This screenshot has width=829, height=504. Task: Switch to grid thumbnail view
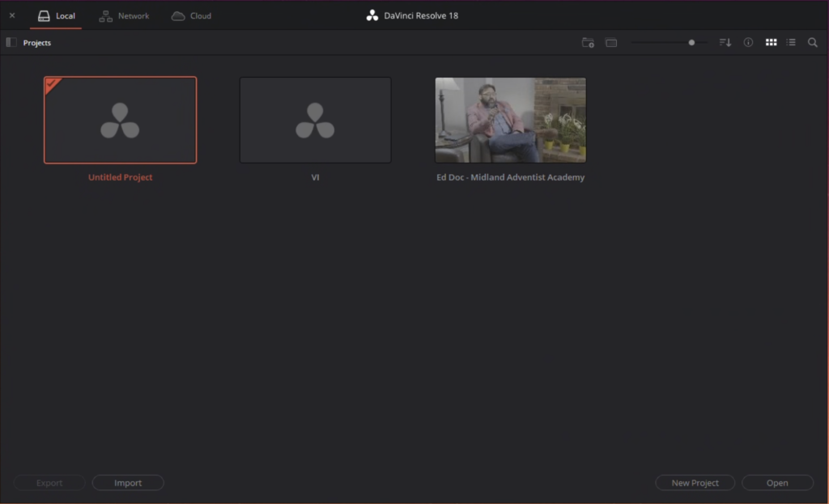click(x=772, y=42)
